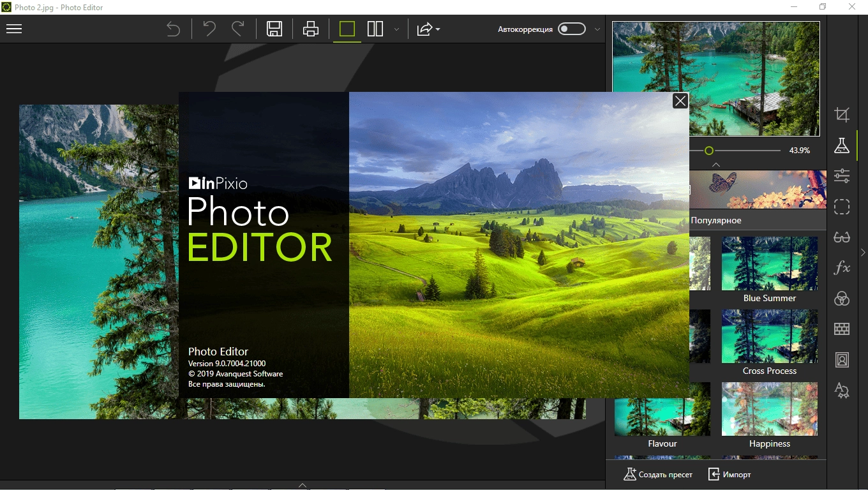Expand Автокоррекция options arrow
868x490 pixels.
pos(597,29)
